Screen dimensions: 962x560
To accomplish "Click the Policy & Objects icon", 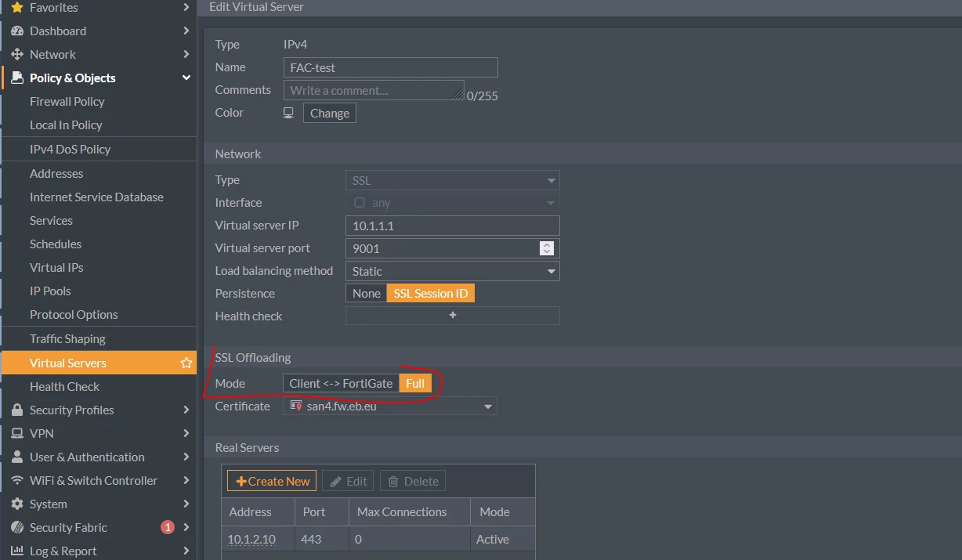I will (x=17, y=78).
